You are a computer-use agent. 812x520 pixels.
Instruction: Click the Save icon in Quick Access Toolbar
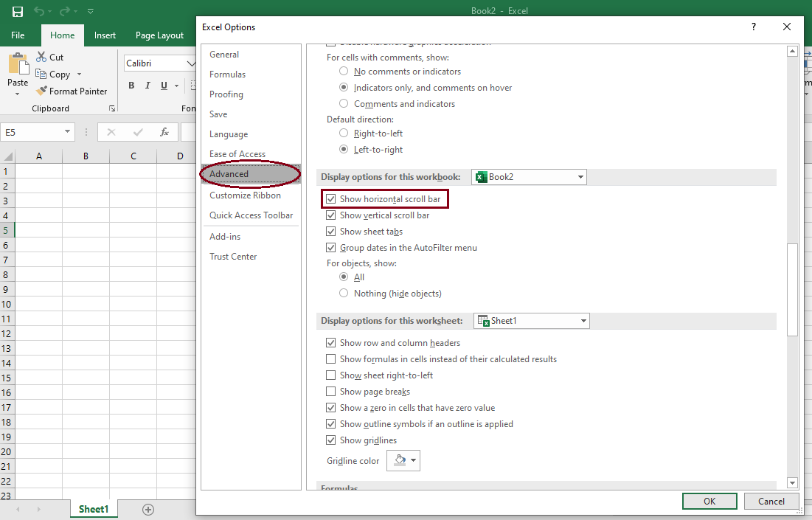click(x=17, y=10)
